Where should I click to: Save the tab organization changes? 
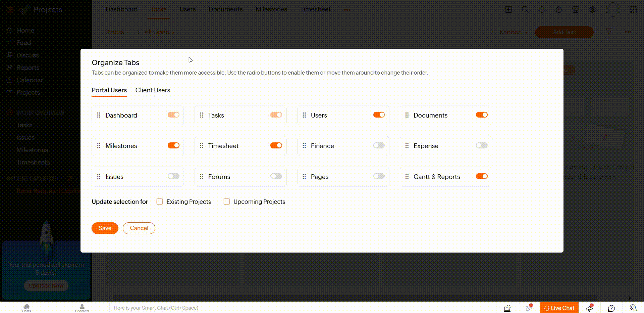[x=105, y=228]
